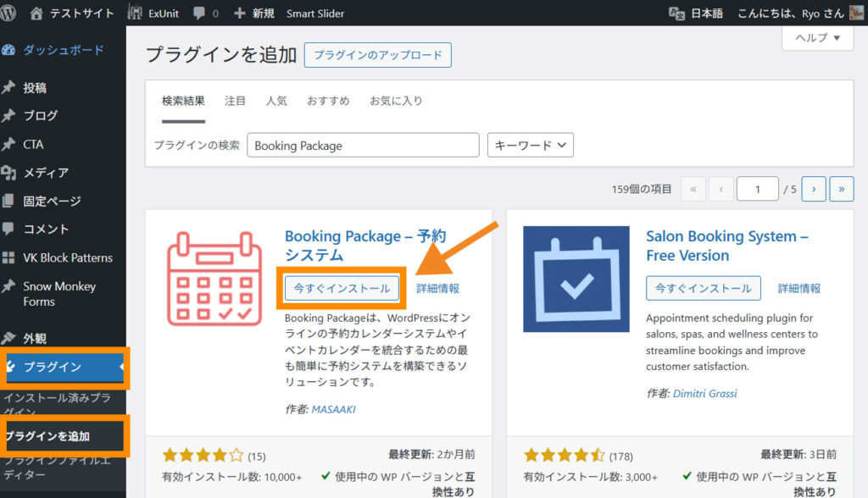Open the キーワード search type dropdown

tap(531, 145)
